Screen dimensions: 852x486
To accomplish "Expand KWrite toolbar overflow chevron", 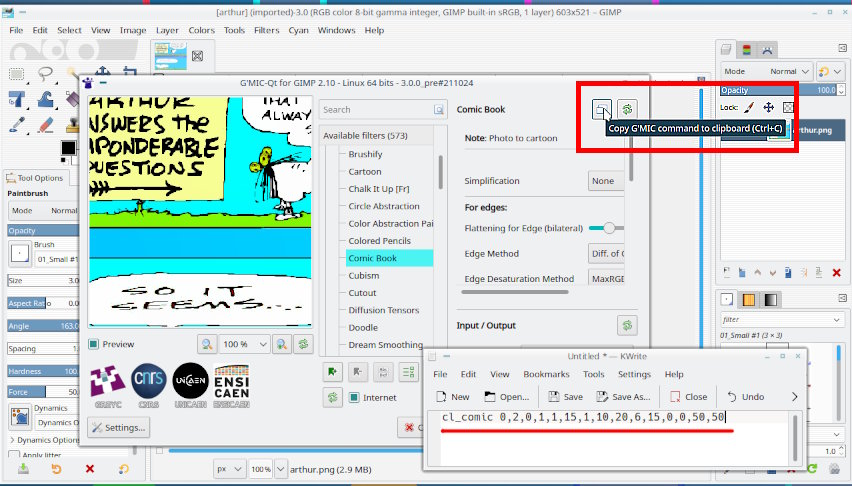I will pyautogui.click(x=794, y=397).
